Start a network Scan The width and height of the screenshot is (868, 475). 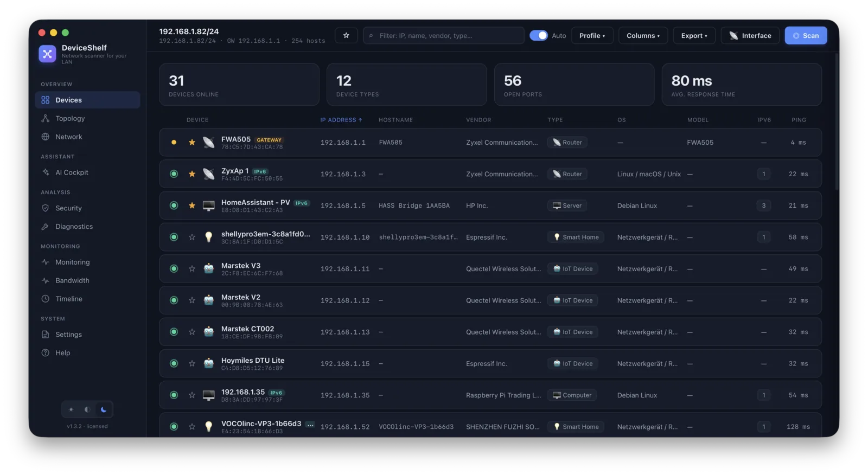pos(806,36)
